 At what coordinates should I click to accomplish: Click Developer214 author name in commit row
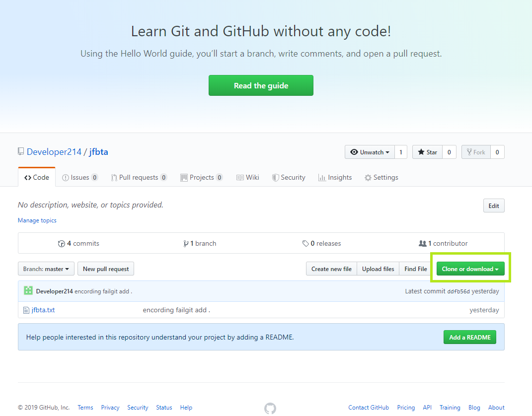(x=54, y=291)
